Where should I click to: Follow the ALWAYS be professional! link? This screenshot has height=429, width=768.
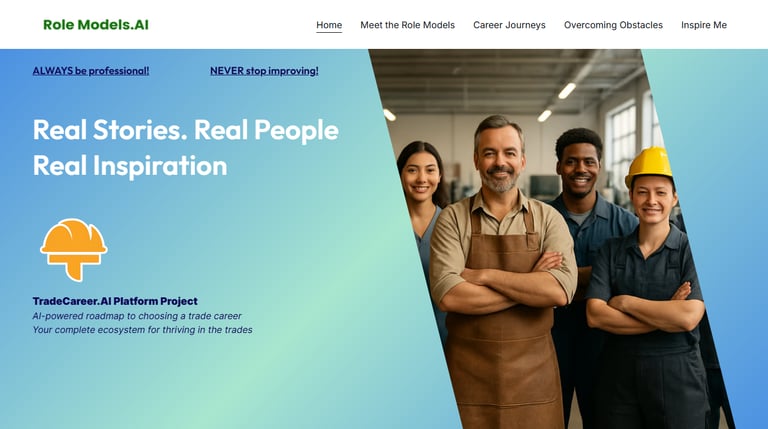pos(91,71)
